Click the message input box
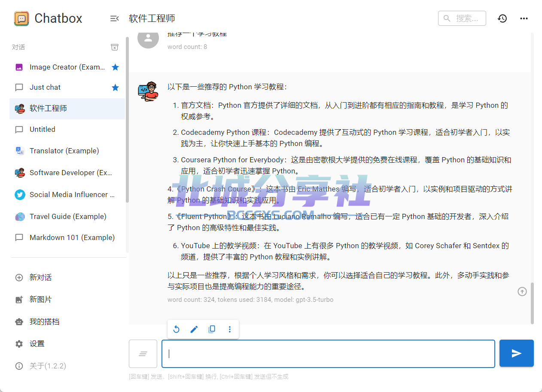This screenshot has height=392, width=542. [328, 354]
